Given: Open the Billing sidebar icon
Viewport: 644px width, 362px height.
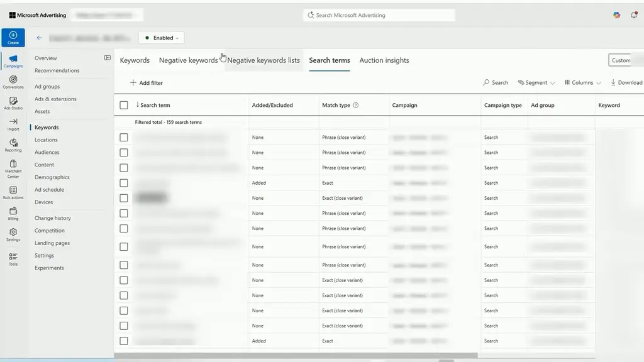Looking at the screenshot, I should 13,214.
